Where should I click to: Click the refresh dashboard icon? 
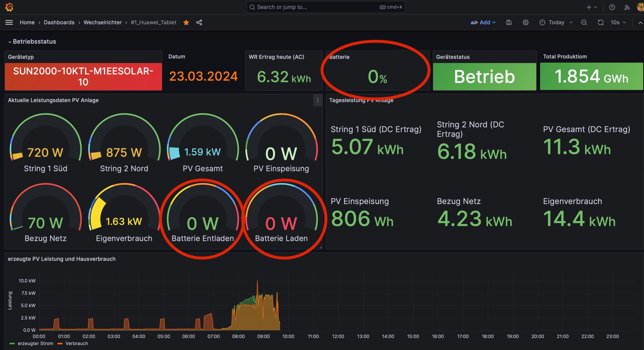point(600,23)
